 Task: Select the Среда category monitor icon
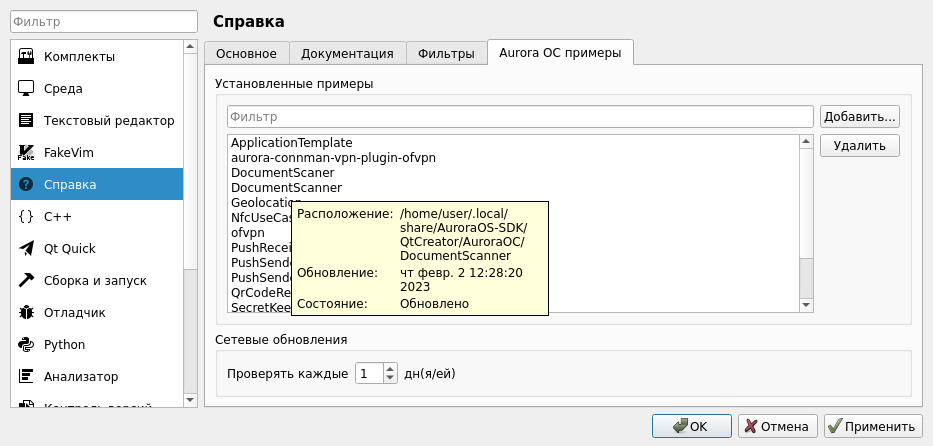point(27,88)
